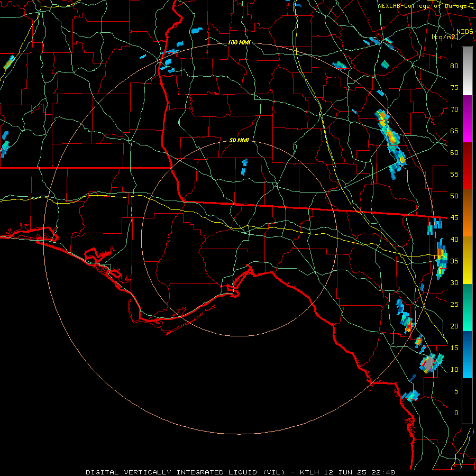Click the NIDS label above the legend
The height and width of the screenshot is (476, 476).
pos(464,32)
